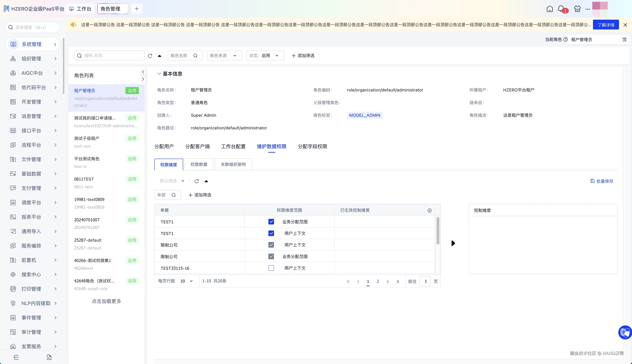Click the table column settings gear
The height and width of the screenshot is (364, 632).
tap(430, 210)
